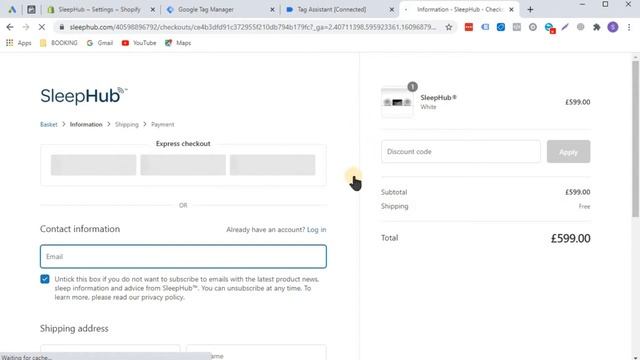Screen dimensions: 640x360
Task: Focus the Email input field
Action: [183, 256]
